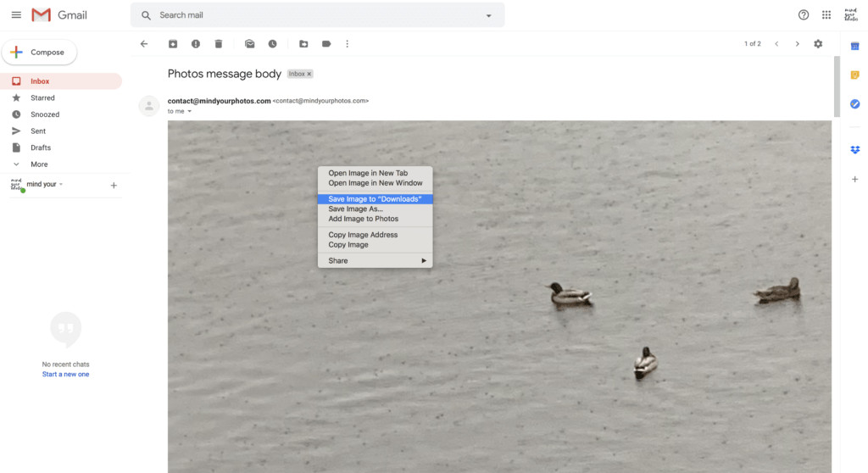Open Google Tasks side panel

tap(854, 103)
